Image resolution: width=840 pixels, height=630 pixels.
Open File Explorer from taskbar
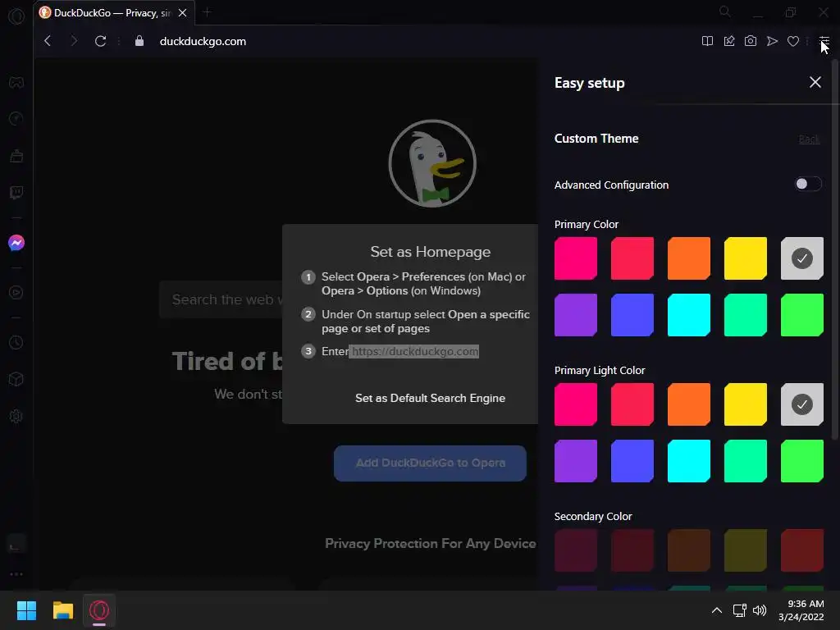[x=62, y=610]
